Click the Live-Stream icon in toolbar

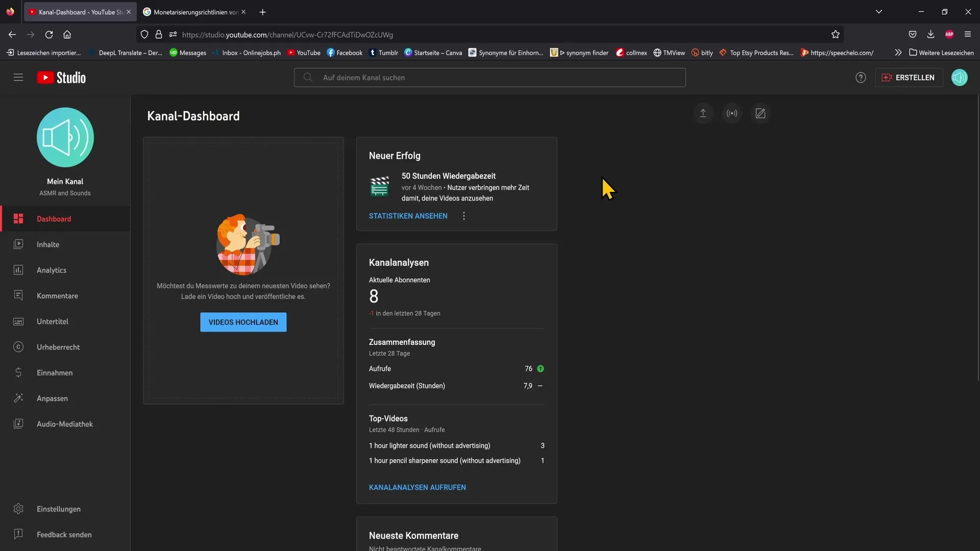731,113
